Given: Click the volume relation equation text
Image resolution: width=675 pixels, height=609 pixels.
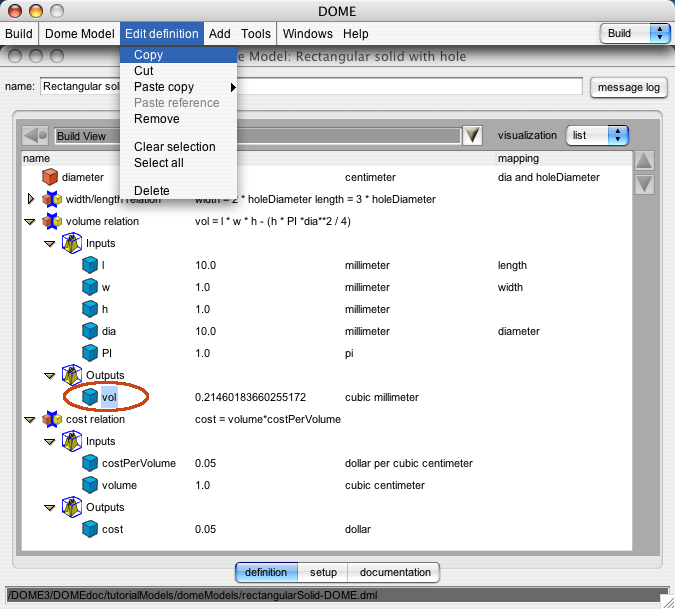Looking at the screenshot, I should pyautogui.click(x=273, y=221).
